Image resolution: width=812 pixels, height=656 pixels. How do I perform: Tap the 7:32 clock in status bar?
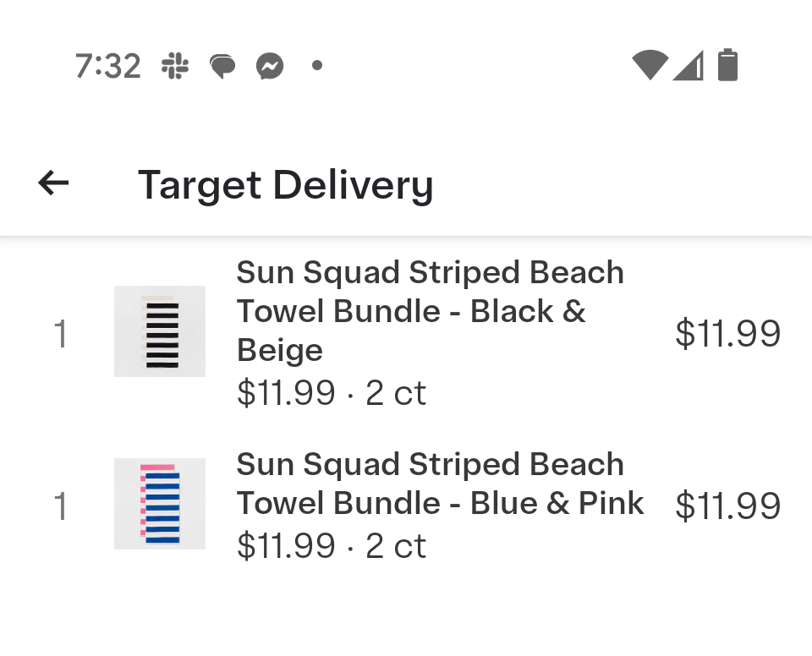pyautogui.click(x=107, y=66)
